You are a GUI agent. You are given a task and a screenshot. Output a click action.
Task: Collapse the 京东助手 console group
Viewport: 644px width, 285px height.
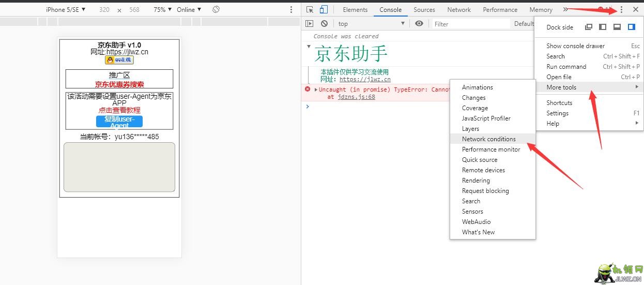(309, 47)
